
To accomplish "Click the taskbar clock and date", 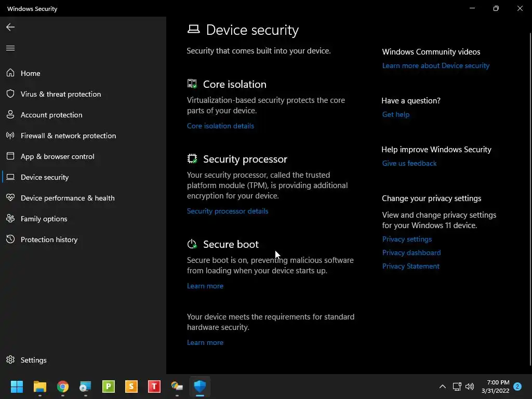I will (495, 387).
